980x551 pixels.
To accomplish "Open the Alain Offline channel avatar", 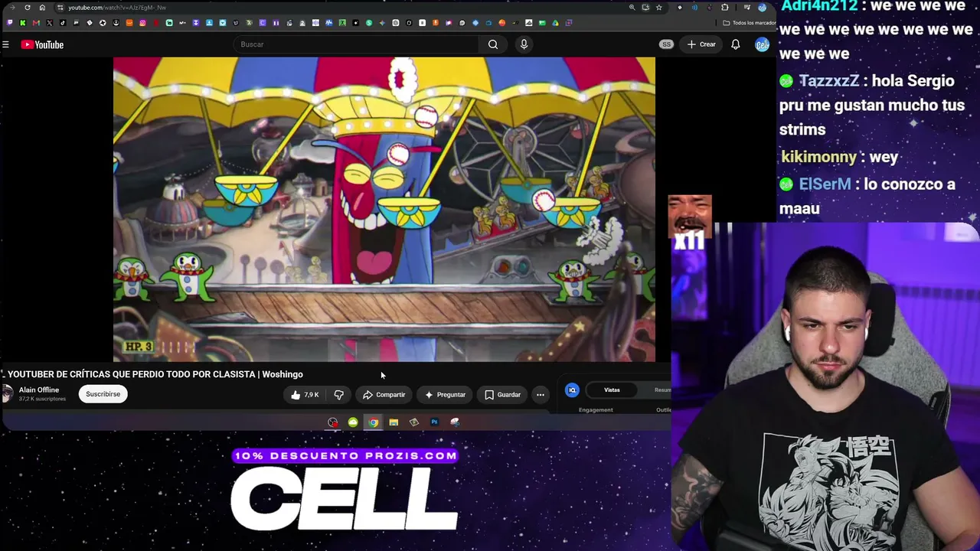I will (x=8, y=394).
